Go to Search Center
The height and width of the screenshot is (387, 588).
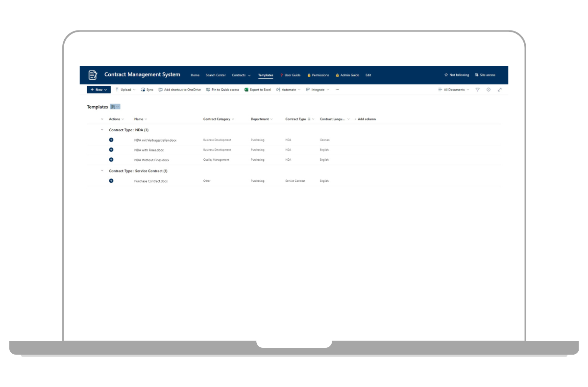216,75
